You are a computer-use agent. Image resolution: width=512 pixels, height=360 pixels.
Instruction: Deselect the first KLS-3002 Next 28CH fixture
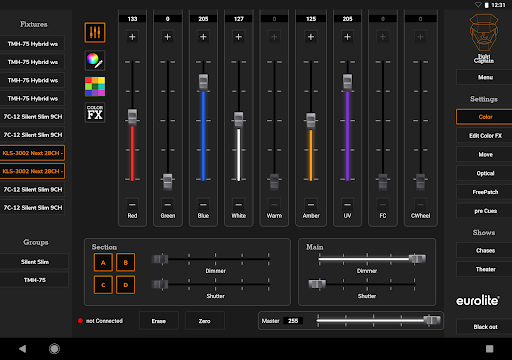(x=32, y=153)
